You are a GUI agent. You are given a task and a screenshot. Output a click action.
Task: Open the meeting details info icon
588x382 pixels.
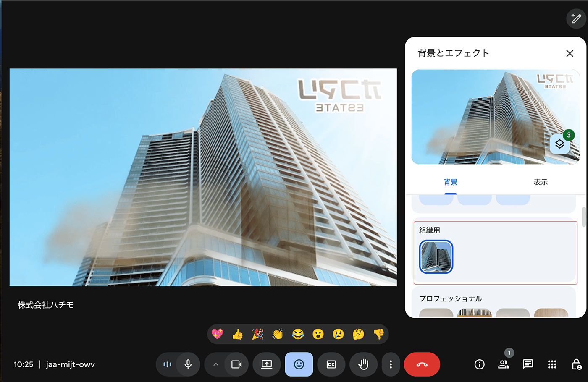coord(479,364)
